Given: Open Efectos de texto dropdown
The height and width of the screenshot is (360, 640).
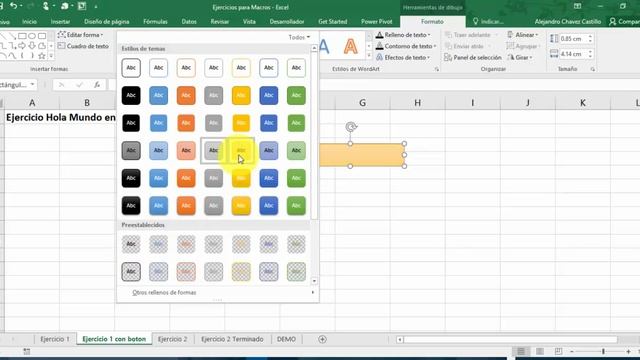Looking at the screenshot, I should (403, 58).
